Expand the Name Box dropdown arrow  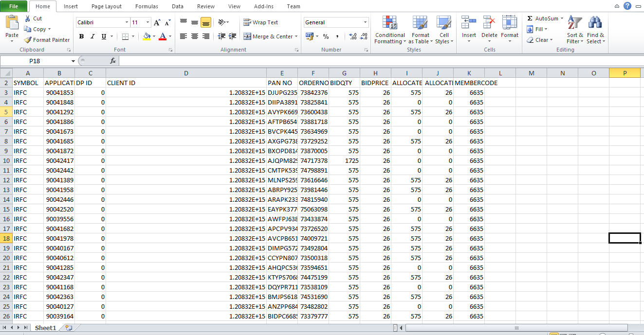pos(73,61)
